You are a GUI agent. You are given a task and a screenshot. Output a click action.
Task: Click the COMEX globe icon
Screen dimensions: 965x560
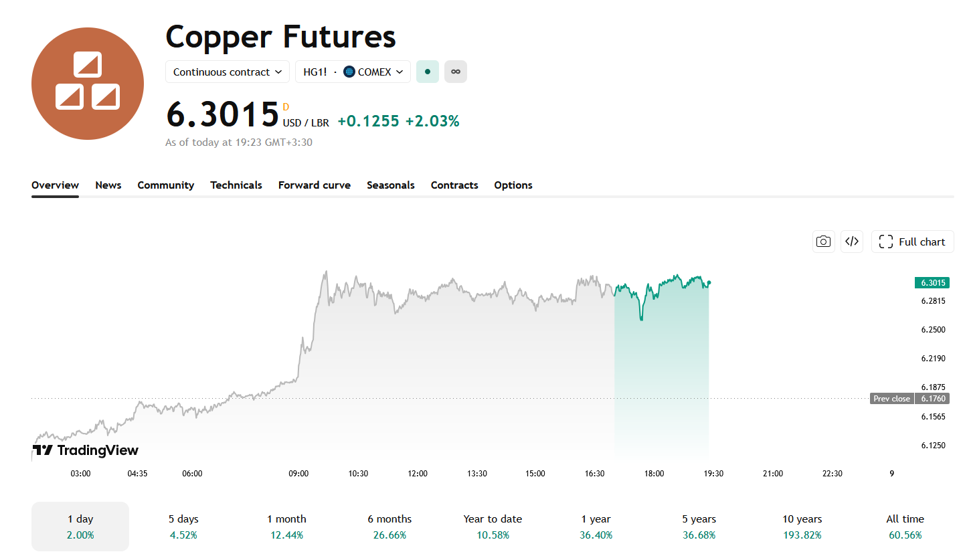click(349, 72)
